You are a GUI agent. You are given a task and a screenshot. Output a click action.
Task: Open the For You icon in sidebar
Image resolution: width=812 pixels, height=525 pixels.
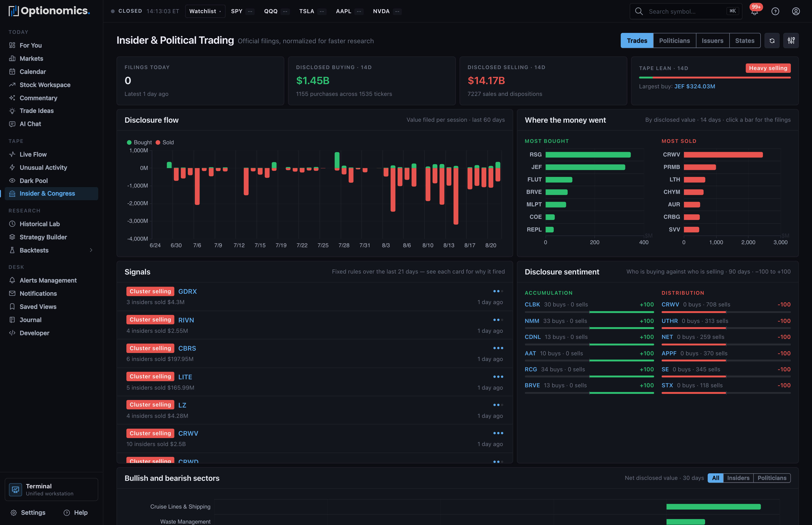(12, 45)
